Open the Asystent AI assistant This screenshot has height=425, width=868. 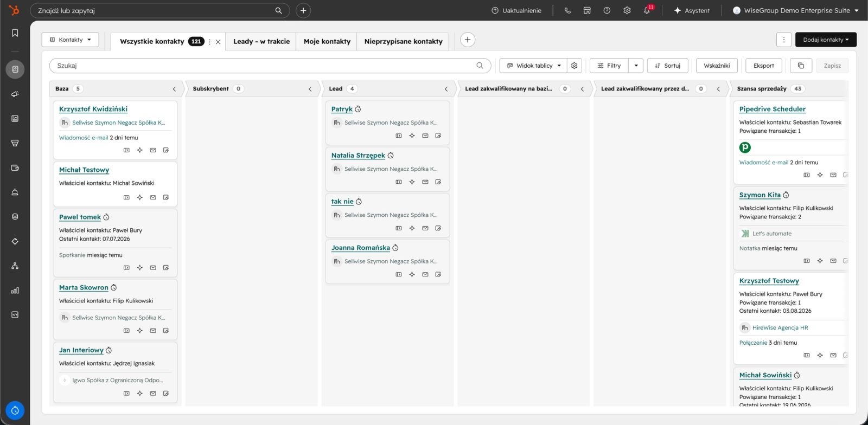pos(692,10)
